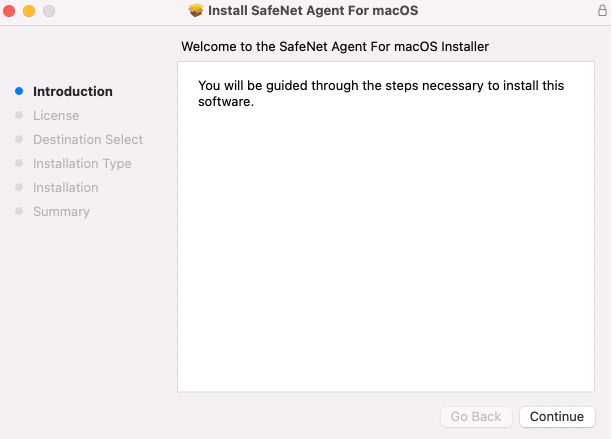Minimize the installer window

coord(29,11)
